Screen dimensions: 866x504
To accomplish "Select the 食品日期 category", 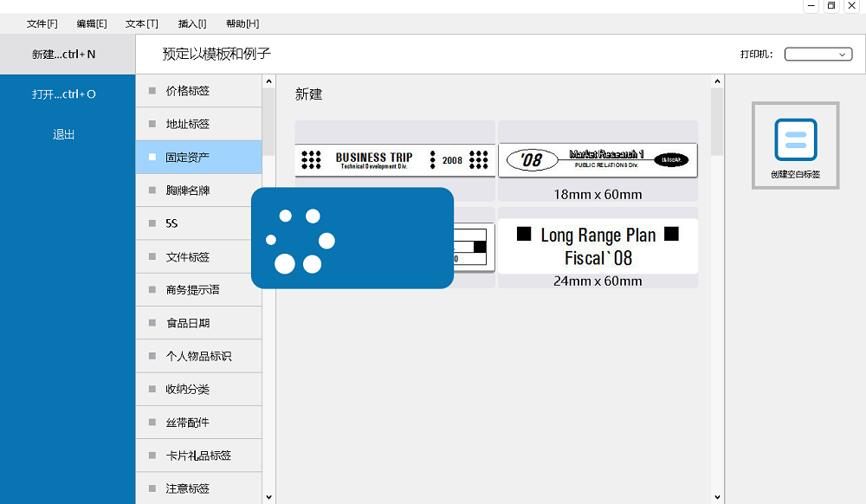I will point(188,323).
